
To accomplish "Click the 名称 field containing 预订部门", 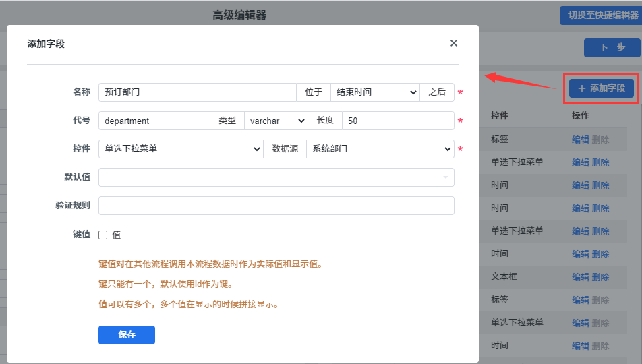I will point(198,92).
